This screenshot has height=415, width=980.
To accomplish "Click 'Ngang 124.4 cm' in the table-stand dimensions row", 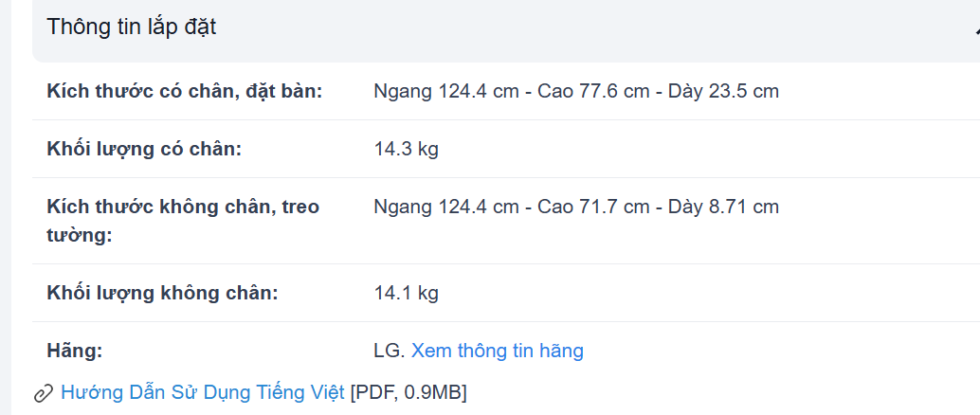I will (x=446, y=91).
